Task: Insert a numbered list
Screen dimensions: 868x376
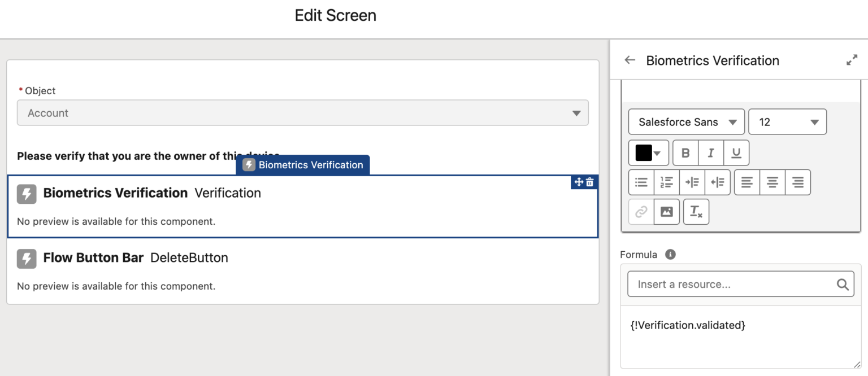Action: (x=666, y=182)
